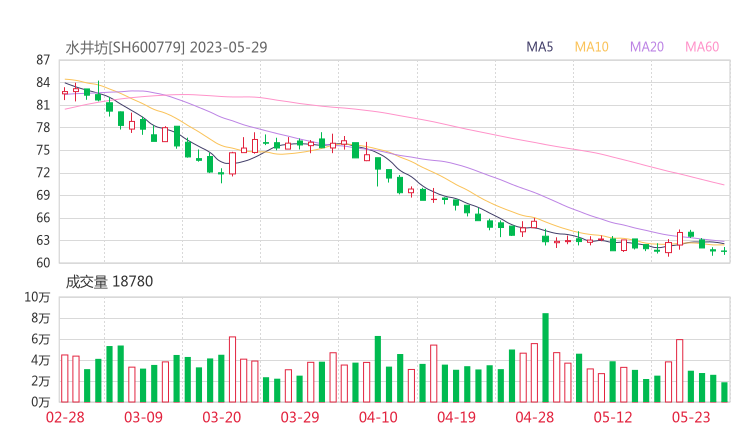Viewport: 740px width, 440px height.
Task: Click the 84 price axis label
Action: (43, 83)
